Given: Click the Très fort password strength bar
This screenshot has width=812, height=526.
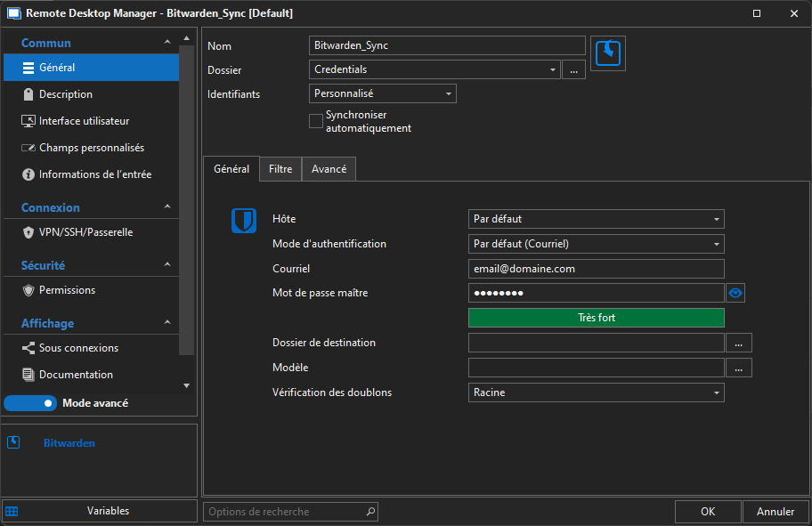Looking at the screenshot, I should coord(596,318).
